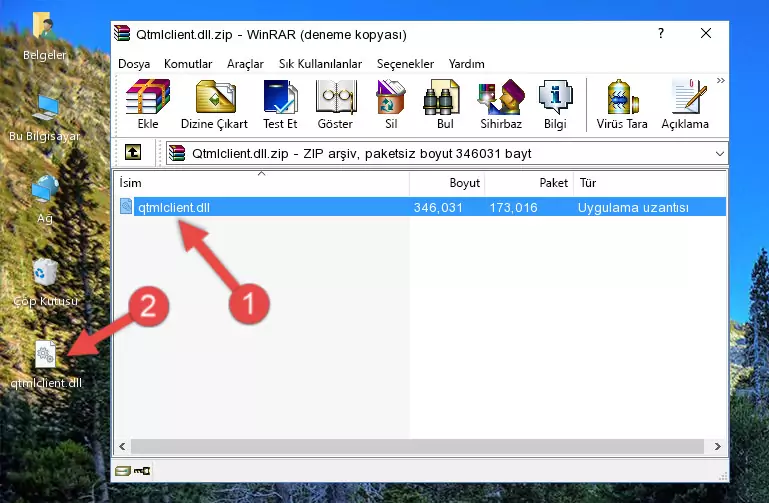Launch the Sihirbaz wizard
Viewport: 769px width, 503px height.
[x=501, y=104]
